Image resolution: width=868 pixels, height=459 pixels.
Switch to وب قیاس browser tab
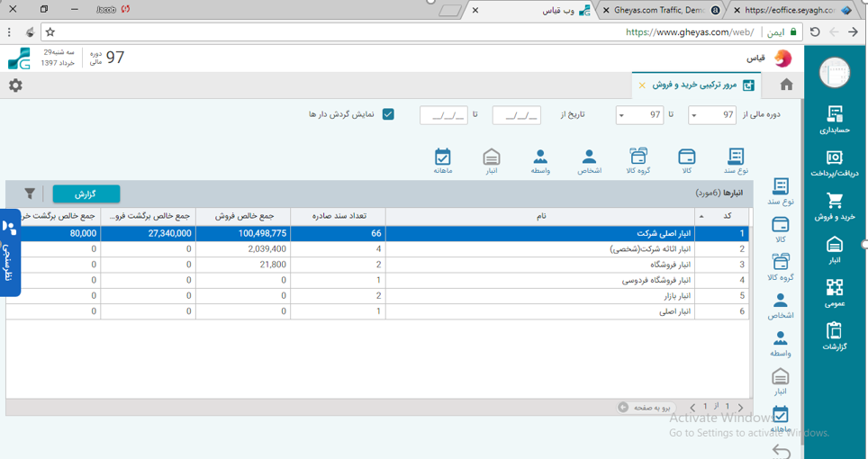point(531,10)
